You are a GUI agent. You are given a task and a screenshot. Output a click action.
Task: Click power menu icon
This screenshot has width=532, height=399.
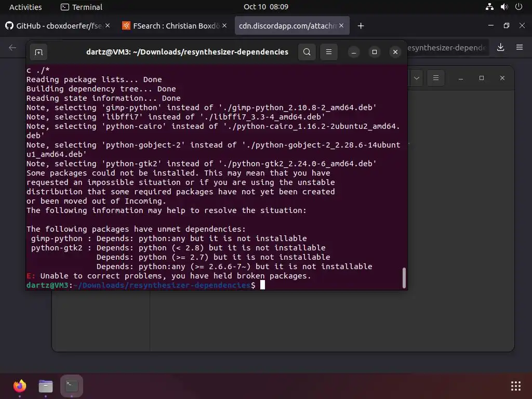point(519,7)
